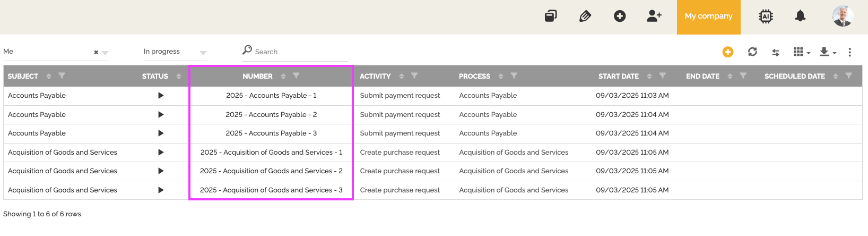Expand the In progress status dropdown

(x=203, y=52)
